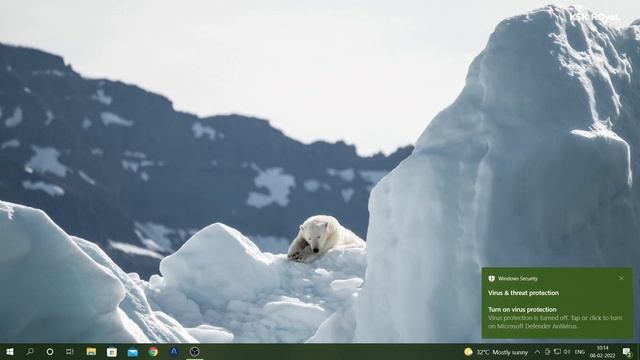
Task: Click 'Virus & threat protection' heading
Action: tap(523, 293)
